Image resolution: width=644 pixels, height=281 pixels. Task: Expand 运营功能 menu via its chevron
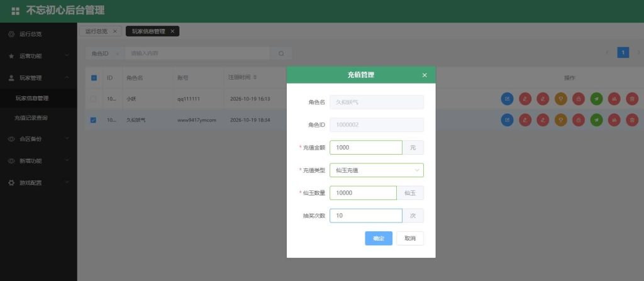[67, 56]
